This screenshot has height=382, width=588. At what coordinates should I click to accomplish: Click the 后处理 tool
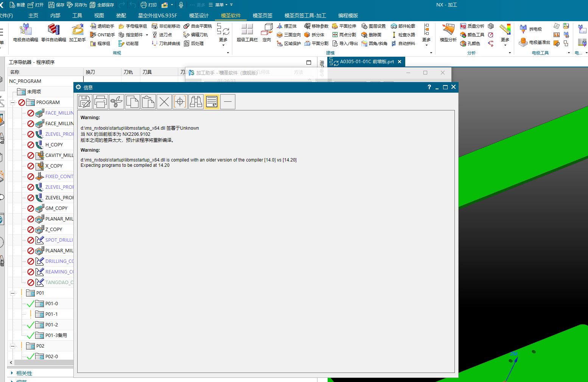point(193,43)
